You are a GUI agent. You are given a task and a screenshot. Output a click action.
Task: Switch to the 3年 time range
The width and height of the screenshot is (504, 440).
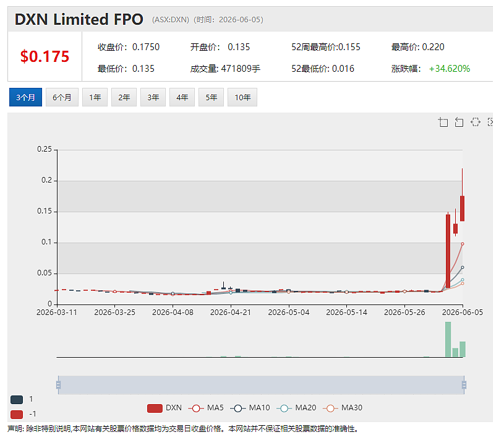point(153,97)
